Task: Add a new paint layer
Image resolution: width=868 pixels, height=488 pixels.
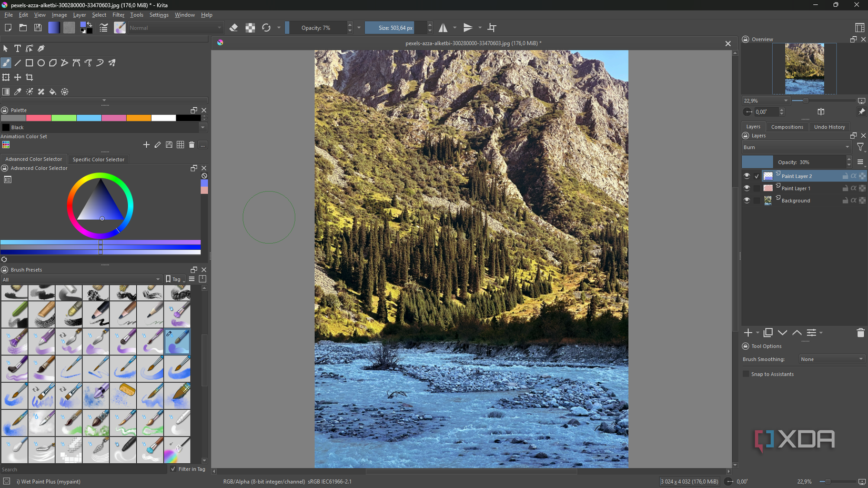Action: click(x=748, y=332)
